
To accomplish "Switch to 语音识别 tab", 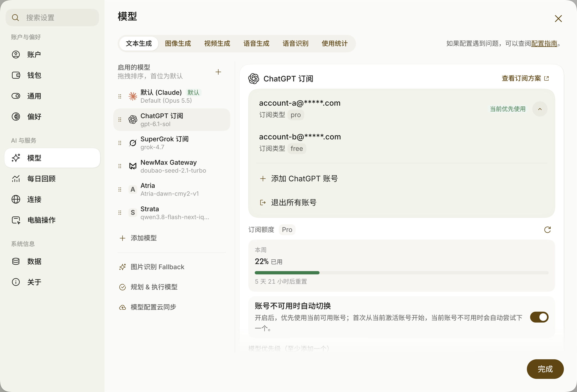I will 296,44.
